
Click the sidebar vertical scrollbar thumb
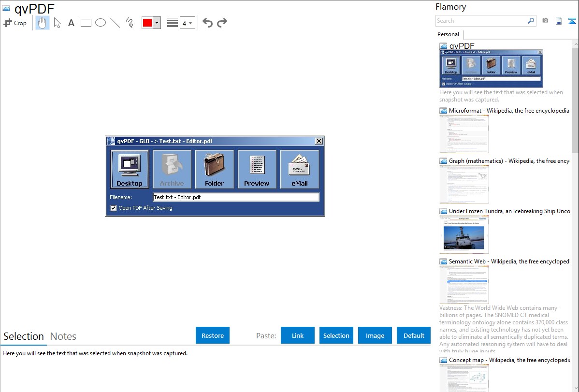pos(575,100)
